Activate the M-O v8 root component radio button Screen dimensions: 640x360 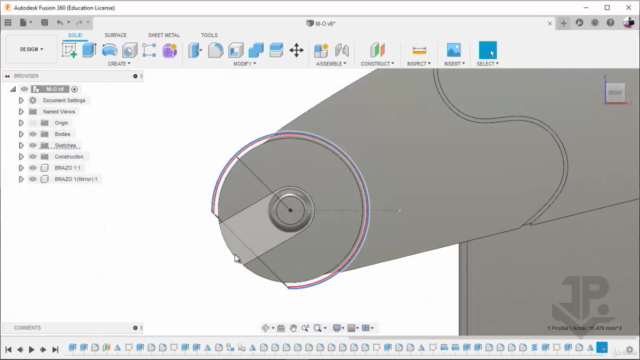(74, 89)
